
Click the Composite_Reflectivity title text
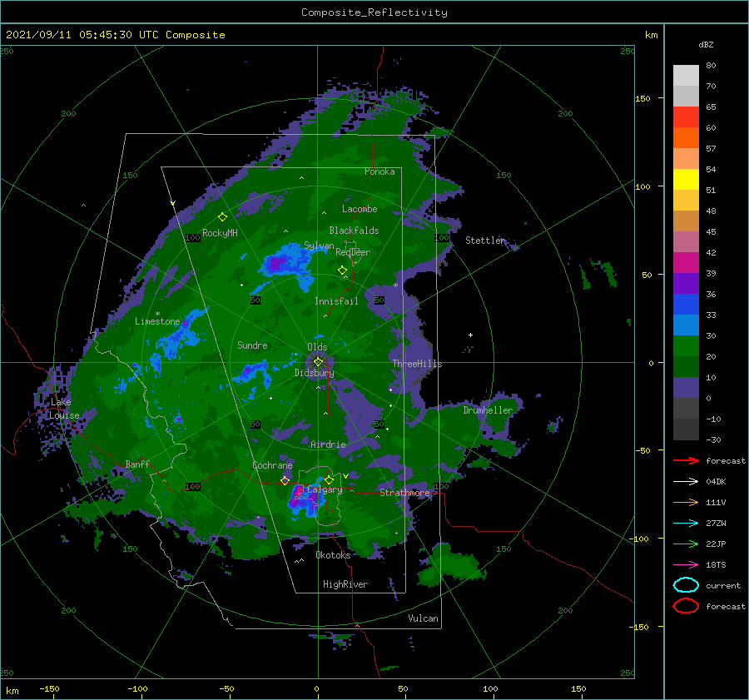tap(374, 12)
